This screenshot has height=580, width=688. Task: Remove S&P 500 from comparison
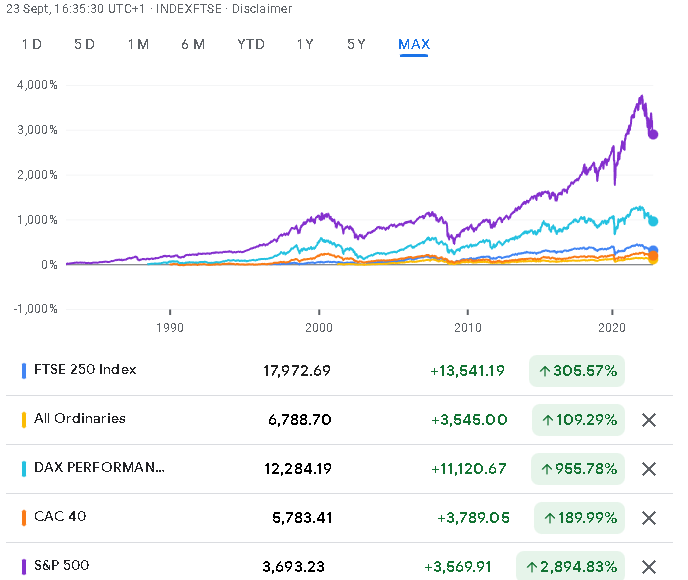point(649,567)
